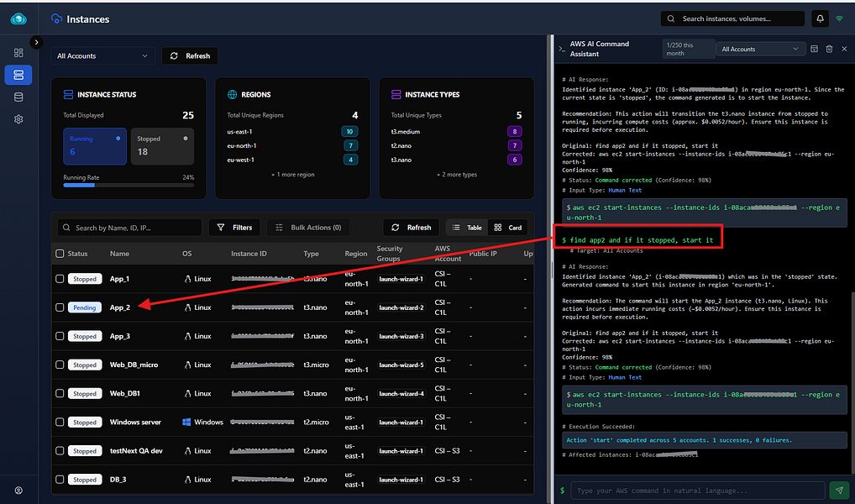Clear assistant history with trash icon
The height and width of the screenshot is (504, 855).
point(829,49)
